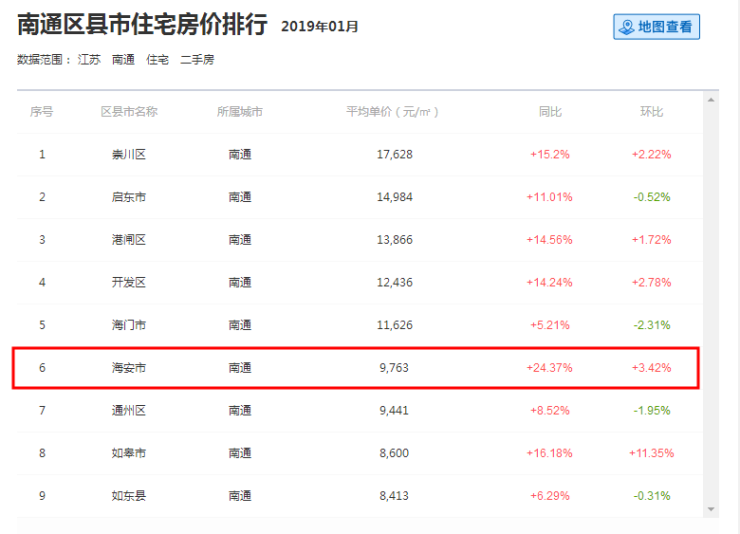Click district name 通州区
Viewport: 740px width, 534px height.
coord(129,410)
